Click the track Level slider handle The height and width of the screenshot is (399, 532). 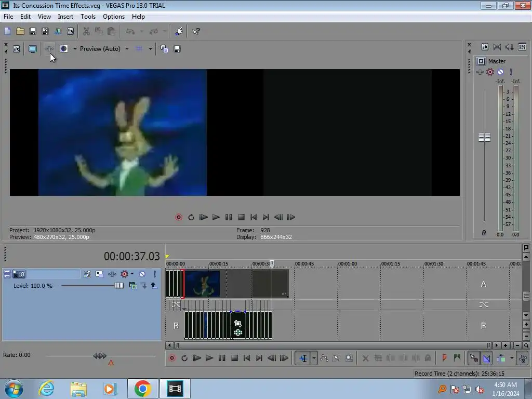(119, 286)
